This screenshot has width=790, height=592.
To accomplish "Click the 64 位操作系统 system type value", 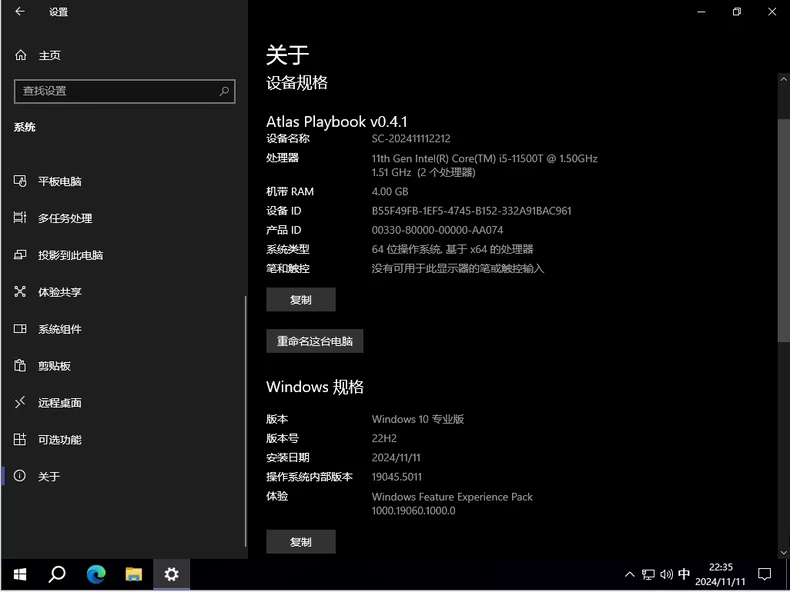I will click(452, 249).
